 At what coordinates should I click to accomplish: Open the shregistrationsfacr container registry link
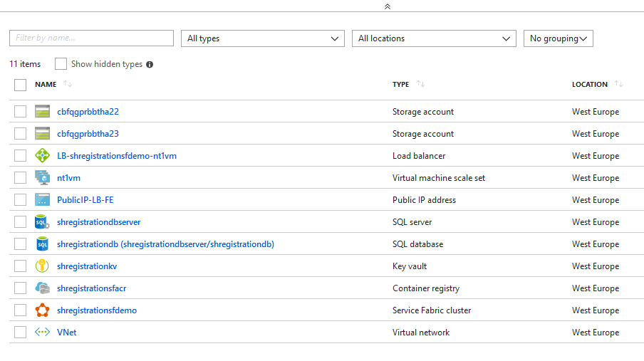point(92,288)
